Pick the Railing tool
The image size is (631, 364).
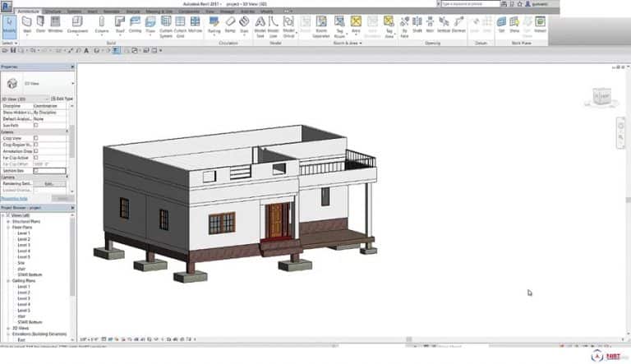point(214,23)
